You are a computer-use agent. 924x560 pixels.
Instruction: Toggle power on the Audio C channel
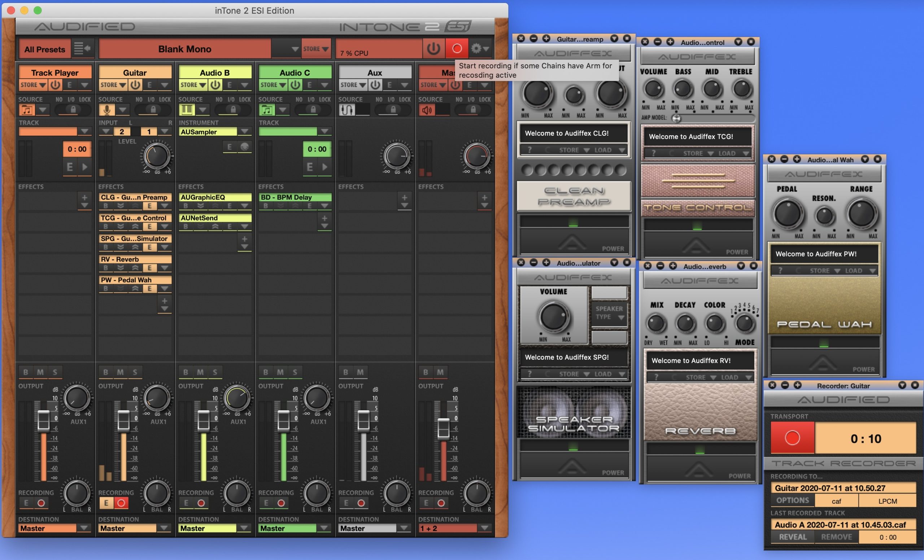coord(296,85)
